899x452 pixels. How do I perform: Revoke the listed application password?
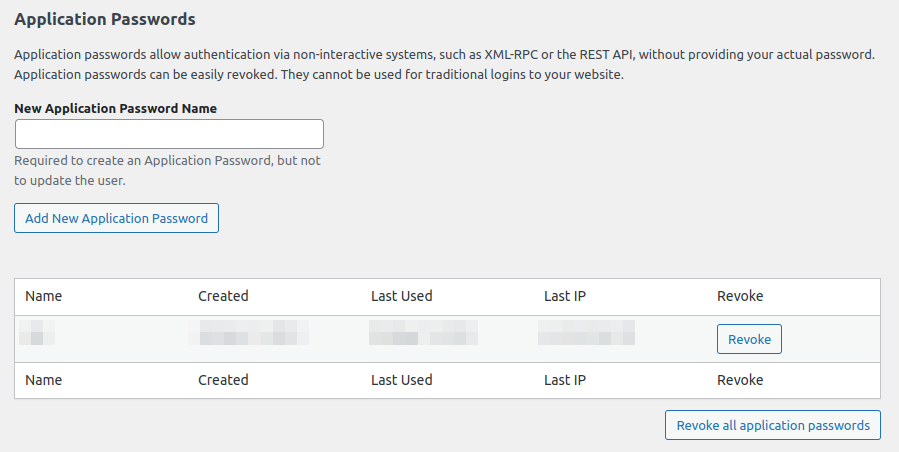pyautogui.click(x=749, y=339)
